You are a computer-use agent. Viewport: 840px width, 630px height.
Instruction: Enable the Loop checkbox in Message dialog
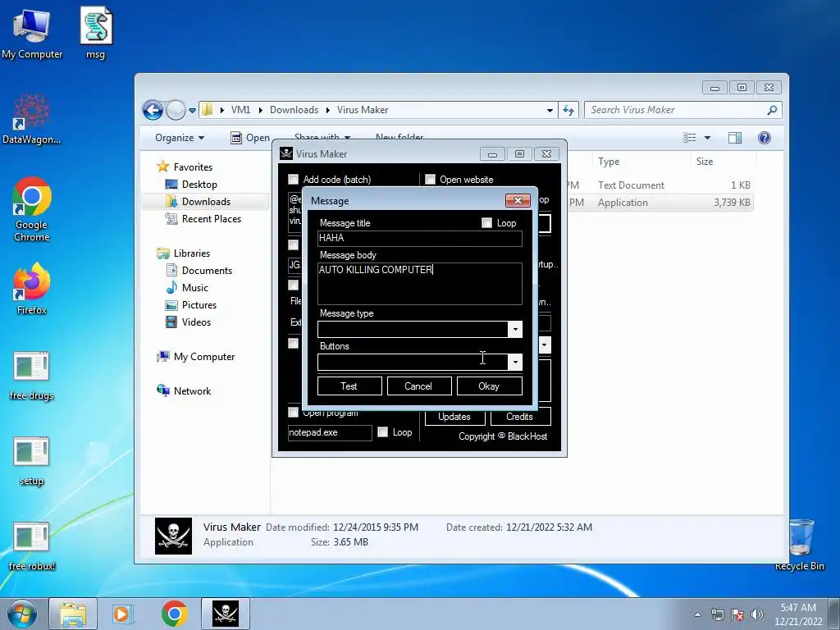(x=486, y=223)
